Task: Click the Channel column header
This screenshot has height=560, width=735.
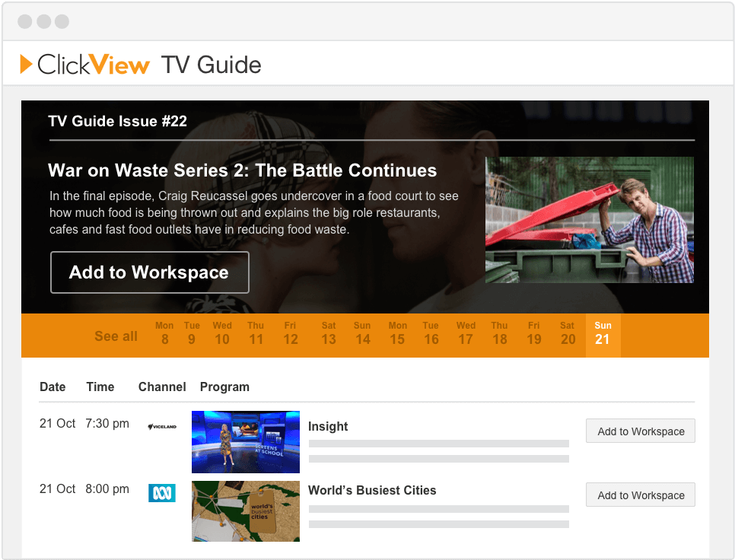Action: coord(162,387)
